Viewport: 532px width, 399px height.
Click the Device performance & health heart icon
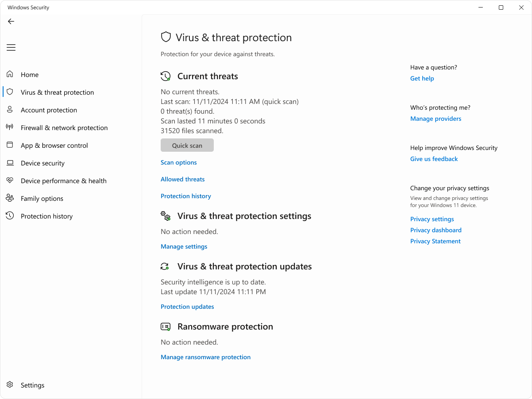(10, 180)
